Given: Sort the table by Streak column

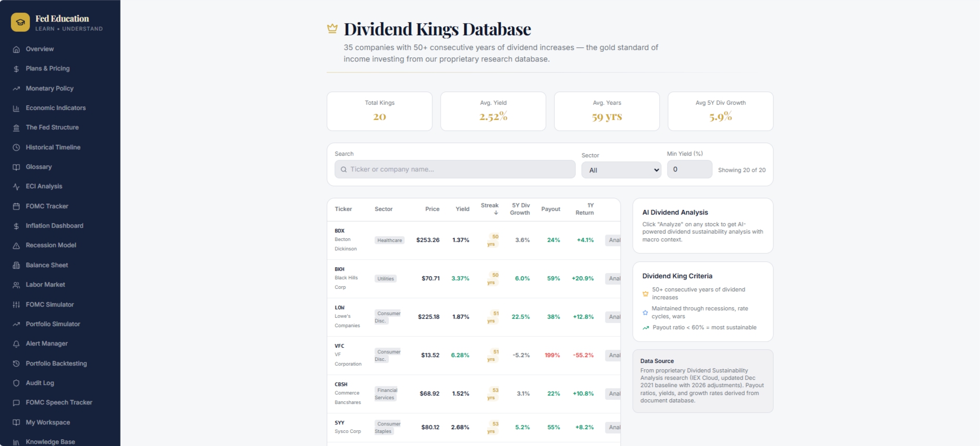Looking at the screenshot, I should 489,209.
